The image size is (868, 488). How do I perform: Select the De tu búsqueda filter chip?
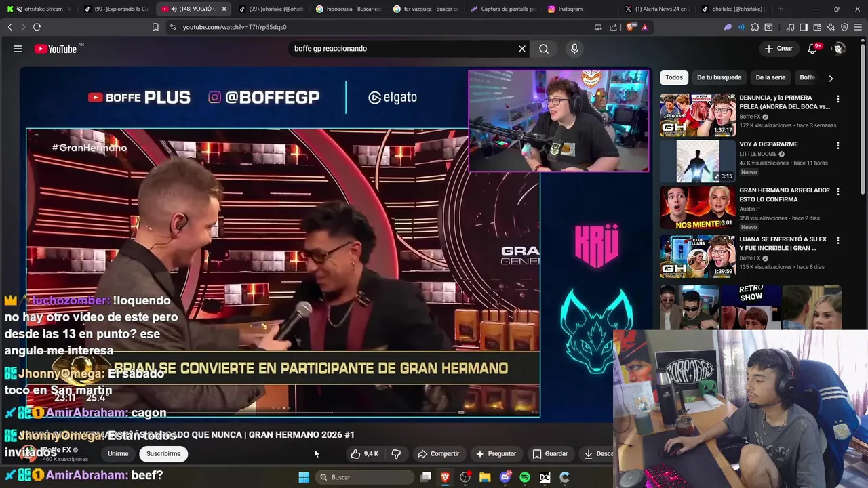[719, 77]
